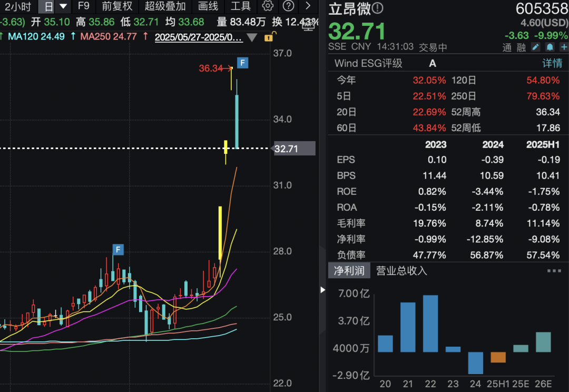This screenshot has width=569, height=392.
Task: Click the info icon beside 立昂微
Action: point(378,9)
